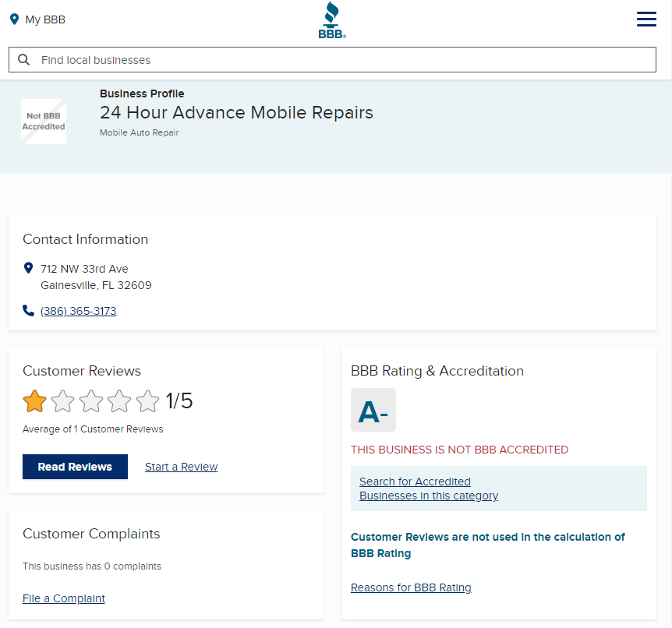The image size is (672, 628).
Task: Click the BBB torch logo
Action: coord(332,19)
